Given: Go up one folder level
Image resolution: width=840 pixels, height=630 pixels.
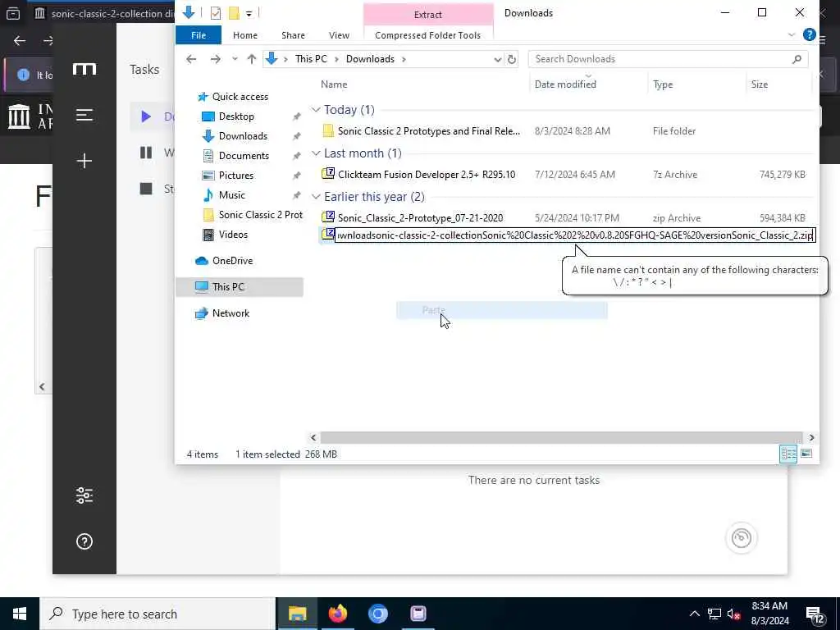Looking at the screenshot, I should click(x=251, y=59).
